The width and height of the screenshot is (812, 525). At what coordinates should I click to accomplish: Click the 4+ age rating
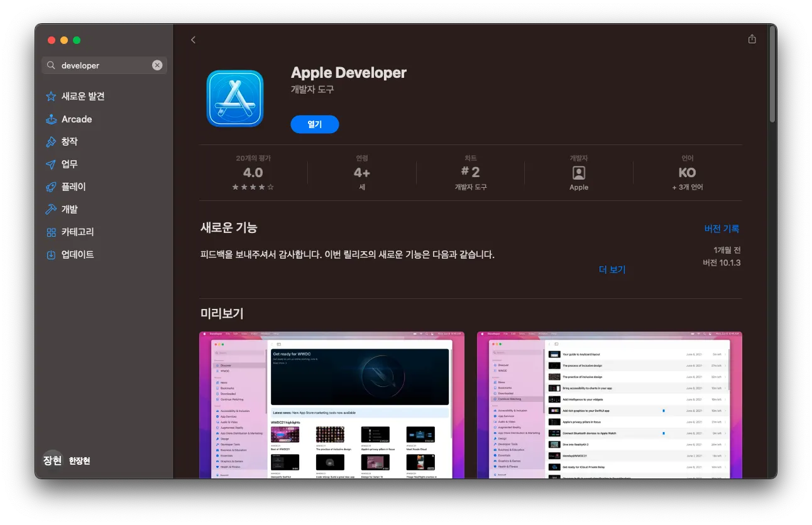pos(362,173)
